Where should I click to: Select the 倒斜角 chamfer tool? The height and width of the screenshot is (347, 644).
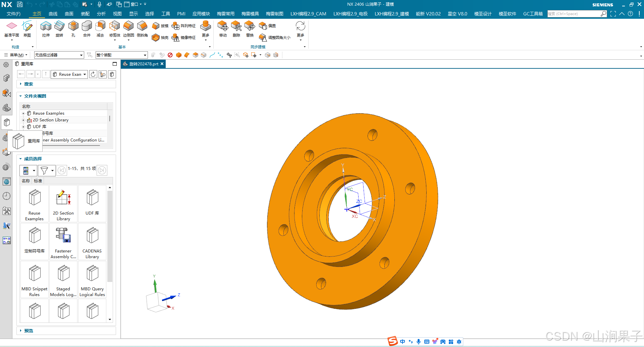[142, 29]
